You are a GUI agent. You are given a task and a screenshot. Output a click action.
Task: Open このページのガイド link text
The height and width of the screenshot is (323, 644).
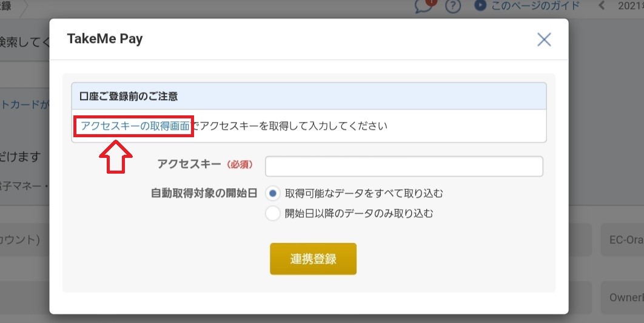coord(535,5)
